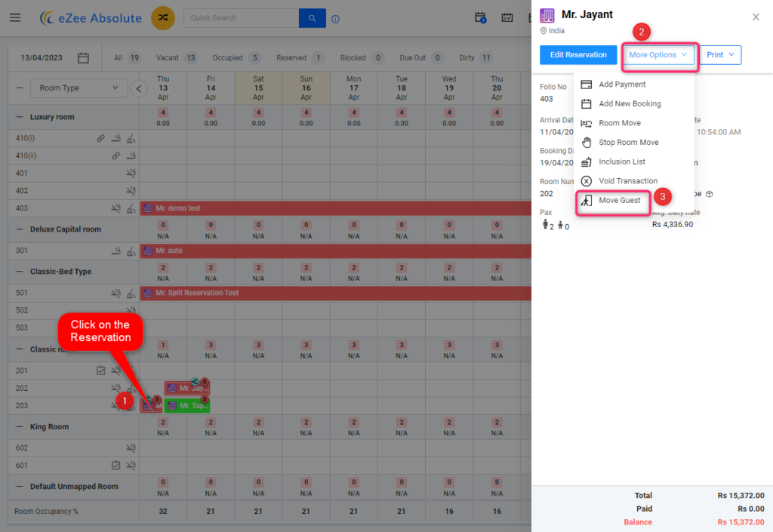
Task: Filter rooms by Occupied
Action: coord(236,58)
